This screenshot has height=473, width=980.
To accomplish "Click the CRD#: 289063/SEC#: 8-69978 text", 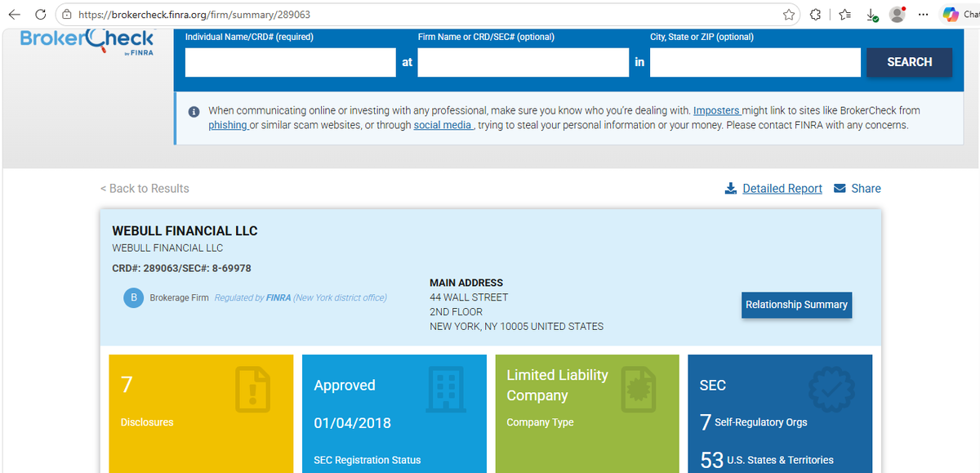I will point(181,268).
